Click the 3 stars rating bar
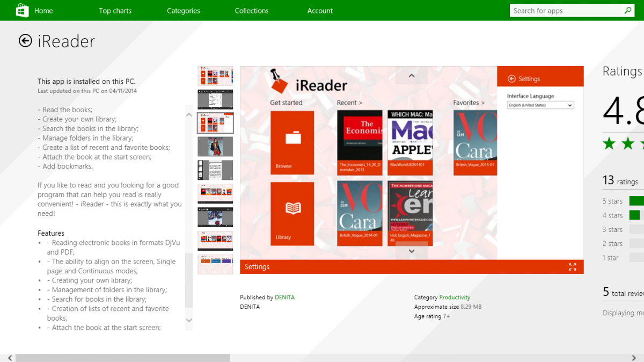Viewport: 644px width, 362px height. (636, 229)
